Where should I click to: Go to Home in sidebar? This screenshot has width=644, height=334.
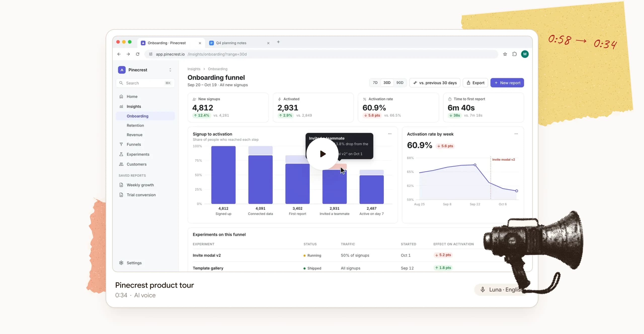pyautogui.click(x=145, y=97)
